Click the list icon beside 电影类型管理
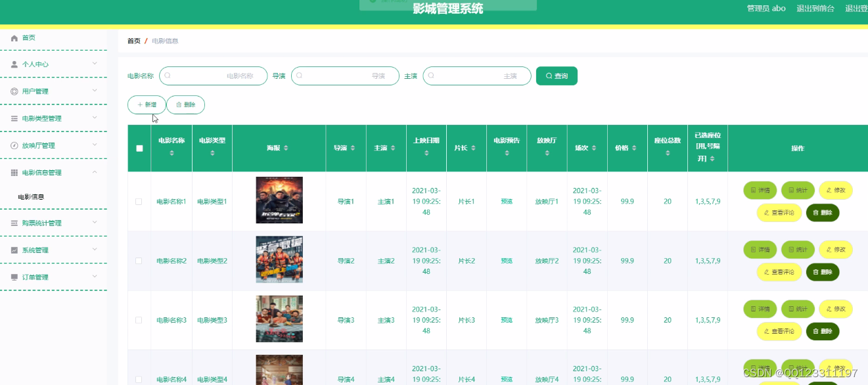This screenshot has width=868, height=385. [x=14, y=118]
